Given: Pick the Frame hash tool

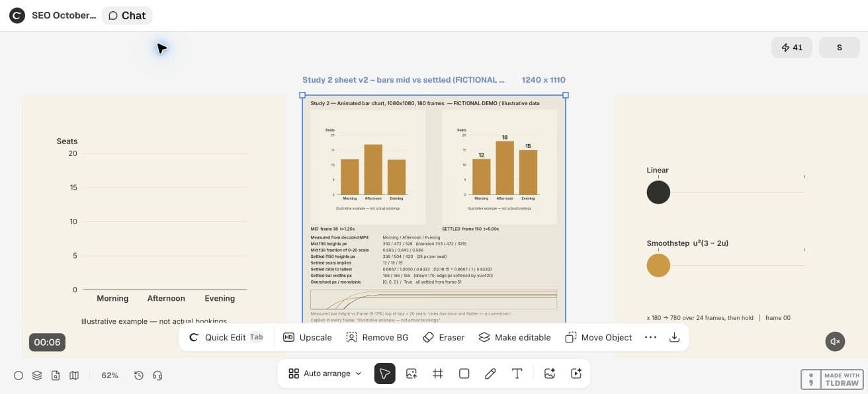Looking at the screenshot, I should pos(438,374).
